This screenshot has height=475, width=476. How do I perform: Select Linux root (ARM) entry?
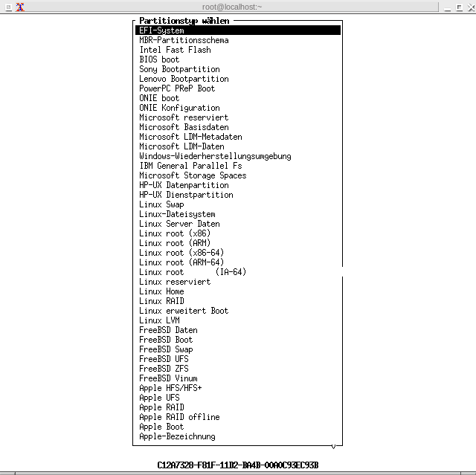tap(175, 243)
